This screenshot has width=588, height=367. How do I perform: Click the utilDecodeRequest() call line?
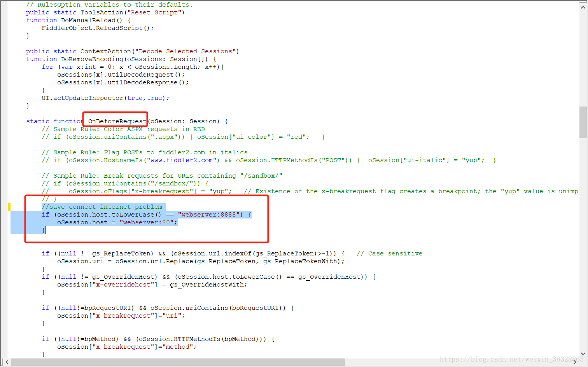121,75
